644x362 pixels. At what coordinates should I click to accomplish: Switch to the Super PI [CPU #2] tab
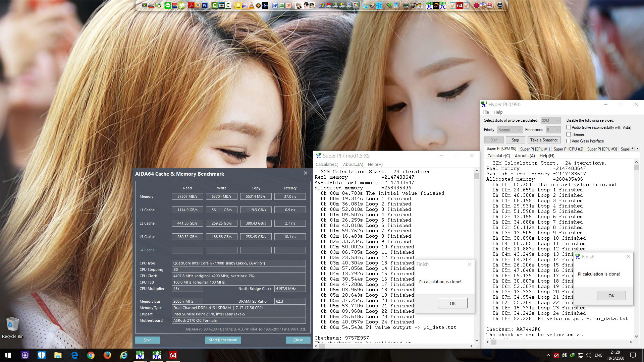(568, 149)
